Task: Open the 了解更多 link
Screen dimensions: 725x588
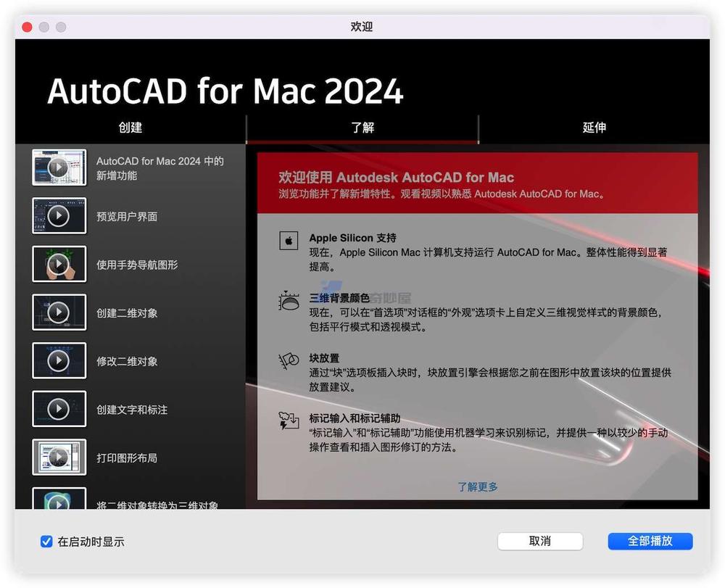Action: 478,486
